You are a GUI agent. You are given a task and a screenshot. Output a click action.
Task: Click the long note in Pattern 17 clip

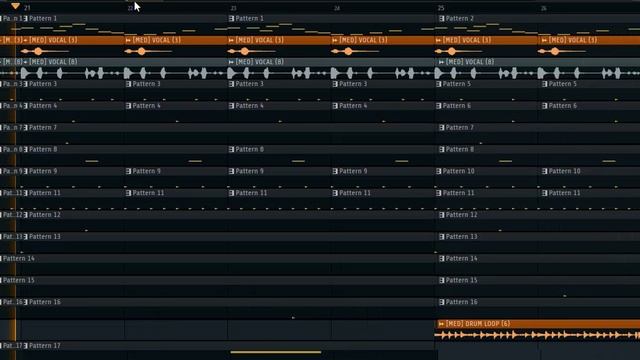(x=276, y=352)
